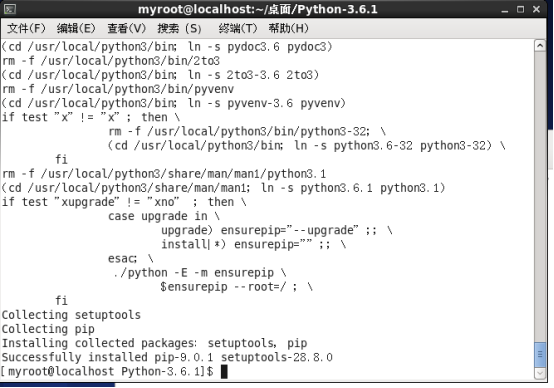Click 'rm -f ... man1/python3.1' line
Screen dimensions: 554x388
[x=164, y=174]
